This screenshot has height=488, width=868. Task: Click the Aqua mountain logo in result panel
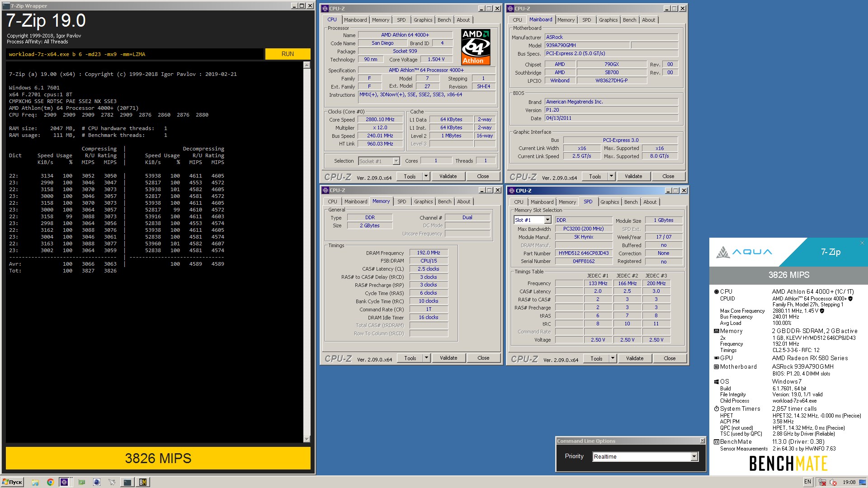(723, 252)
